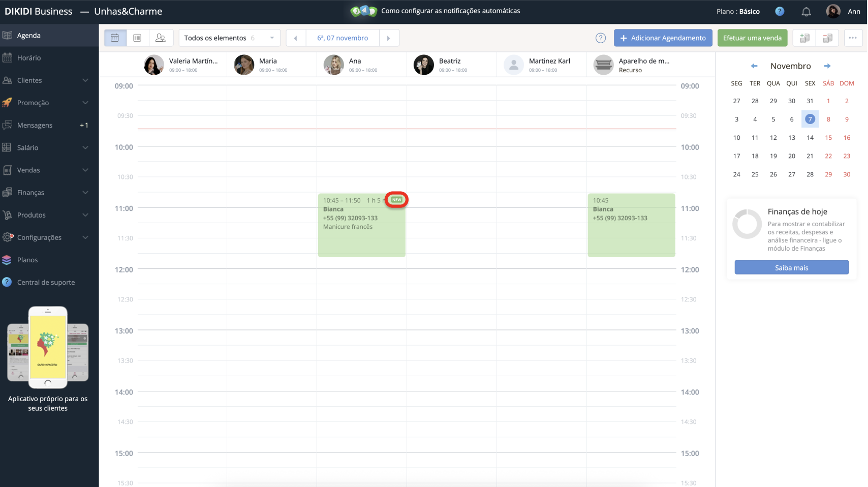The height and width of the screenshot is (487, 868).
Task: Open Horário in the sidebar
Action: pos(29,58)
